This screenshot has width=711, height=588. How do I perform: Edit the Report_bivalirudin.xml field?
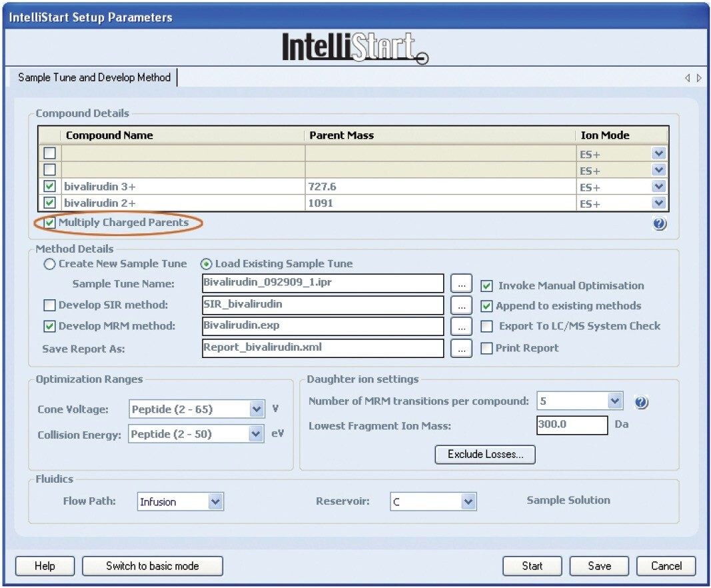(323, 348)
